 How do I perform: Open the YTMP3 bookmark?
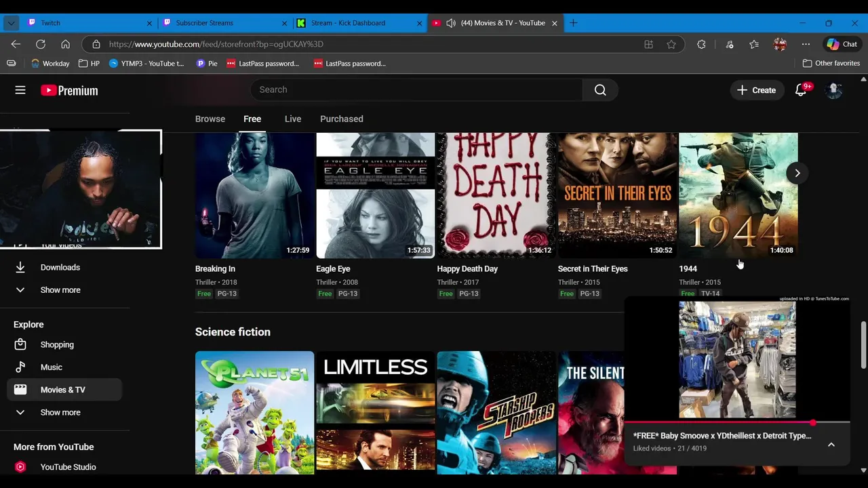[x=146, y=63]
